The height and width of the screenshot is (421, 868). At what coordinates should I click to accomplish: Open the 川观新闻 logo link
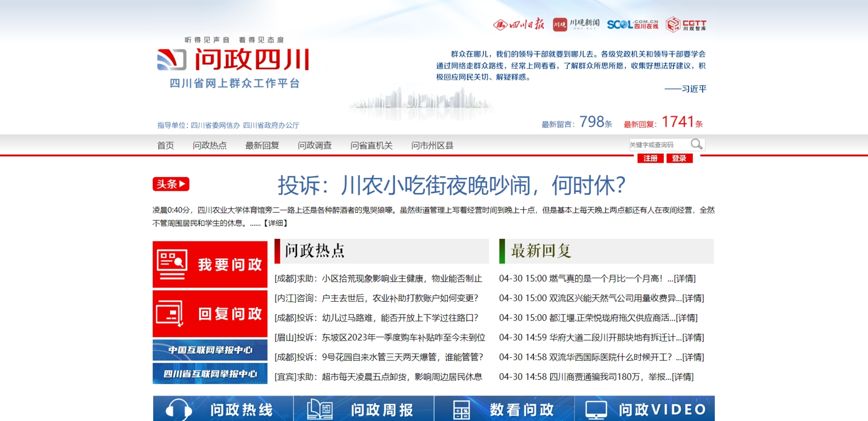coord(576,24)
